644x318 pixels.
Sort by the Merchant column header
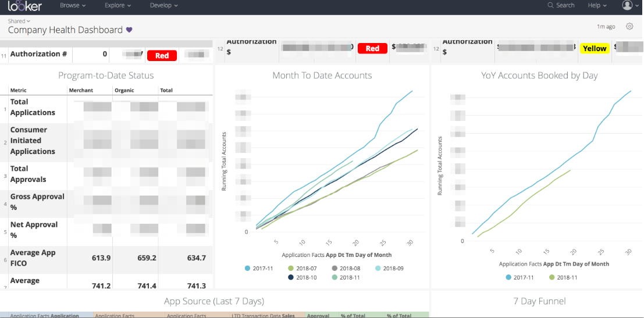(x=81, y=91)
